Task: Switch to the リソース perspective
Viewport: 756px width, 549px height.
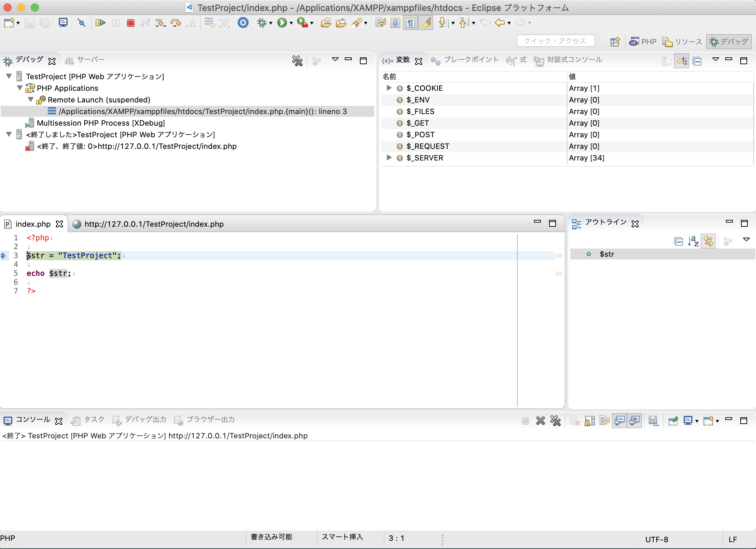Action: tap(682, 42)
